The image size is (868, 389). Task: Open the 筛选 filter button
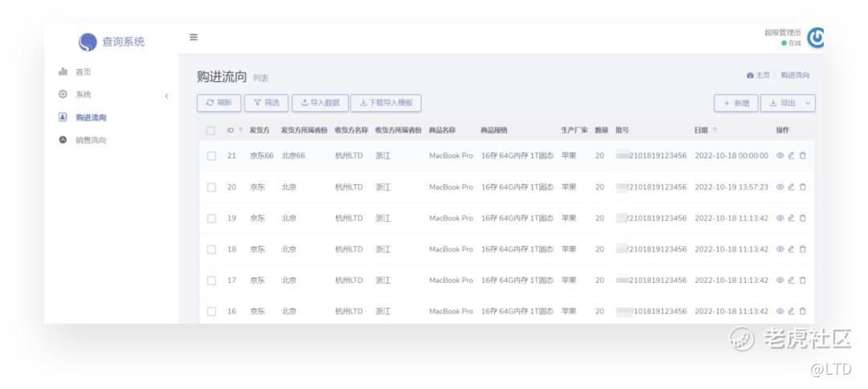(266, 103)
